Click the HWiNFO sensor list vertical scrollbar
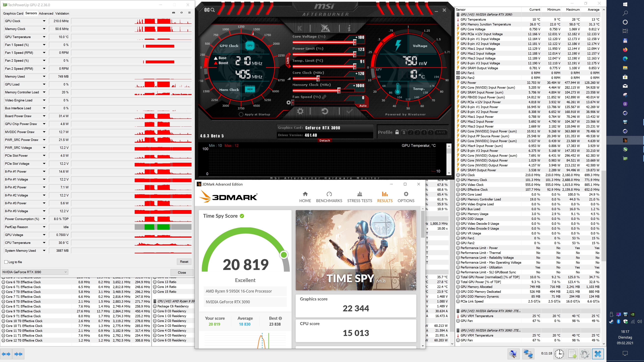The image size is (644, 362). point(604,176)
